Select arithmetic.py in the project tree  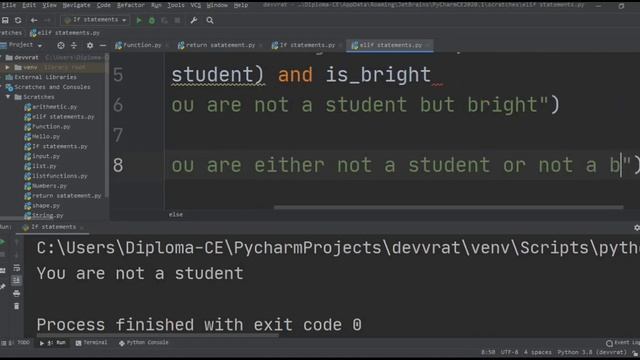[x=51, y=107]
